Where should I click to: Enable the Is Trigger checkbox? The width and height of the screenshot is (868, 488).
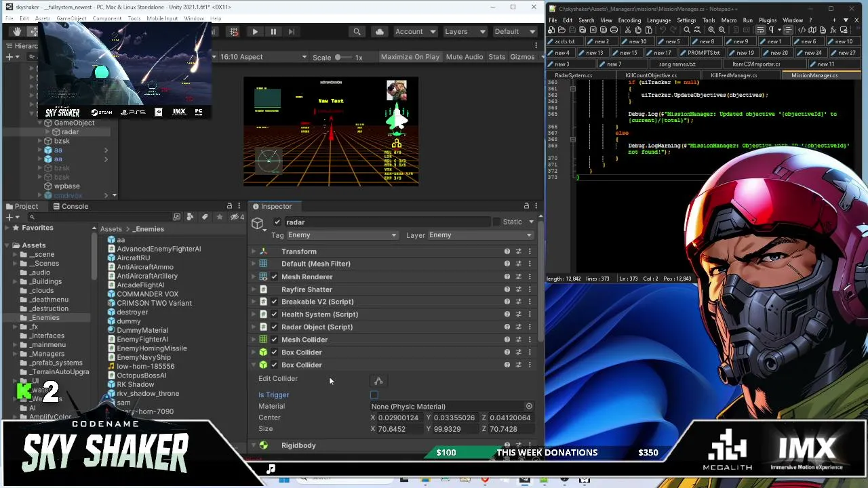[x=374, y=395]
